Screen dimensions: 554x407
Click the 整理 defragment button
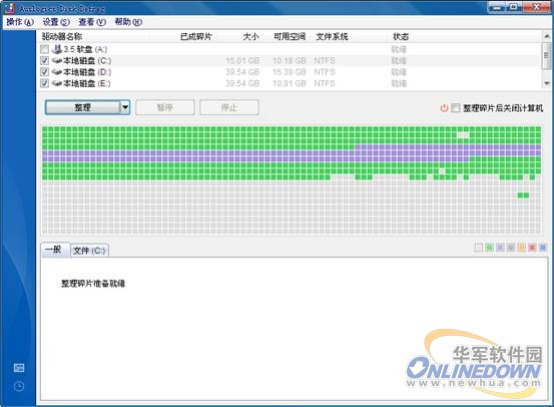pyautogui.click(x=83, y=107)
